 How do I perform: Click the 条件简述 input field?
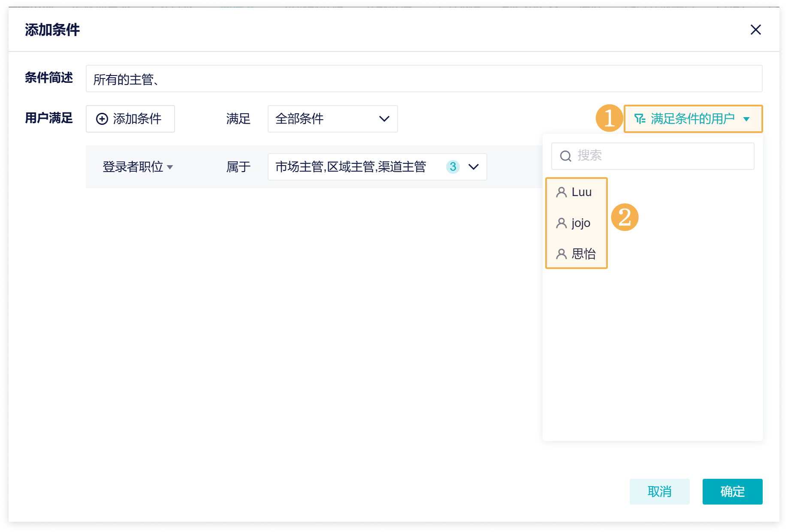(424, 79)
